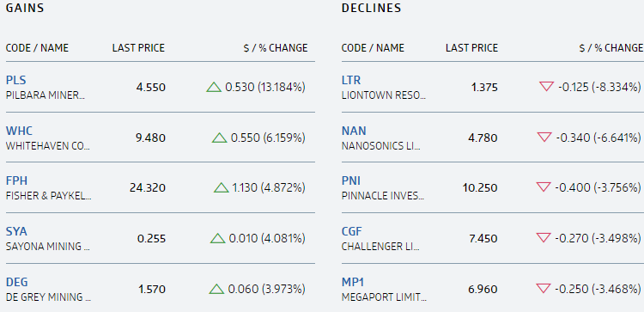Open the CGF Challenger stock link
The width and height of the screenshot is (644, 312).
pyautogui.click(x=351, y=231)
